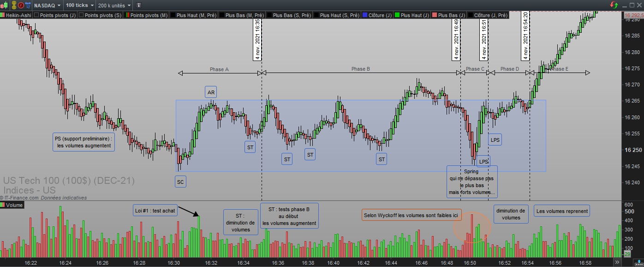Select the blue cursor tool icon

28,6
